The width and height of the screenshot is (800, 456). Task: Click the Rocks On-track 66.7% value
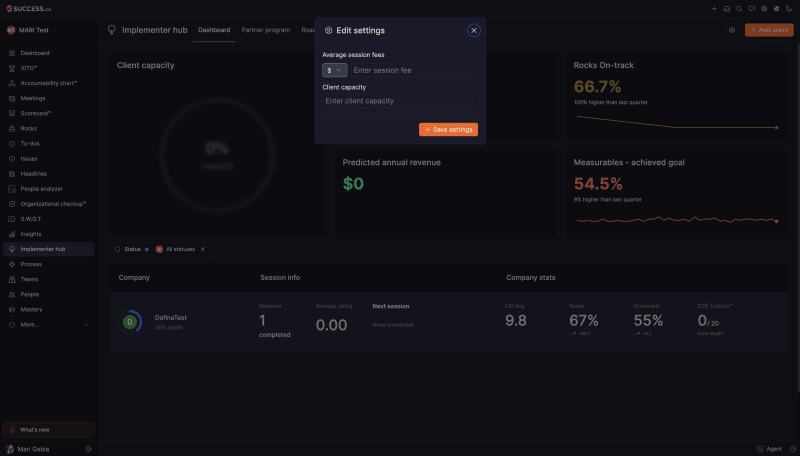click(597, 87)
